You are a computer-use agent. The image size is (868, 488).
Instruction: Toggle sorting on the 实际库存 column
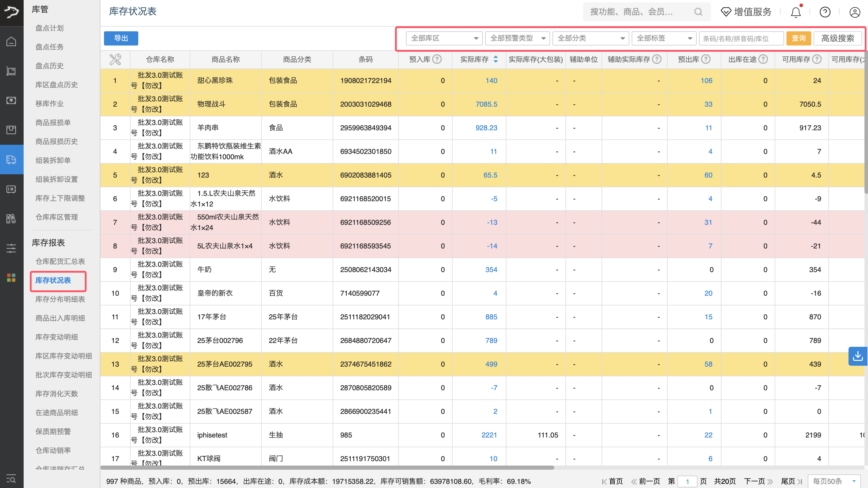pyautogui.click(x=495, y=59)
